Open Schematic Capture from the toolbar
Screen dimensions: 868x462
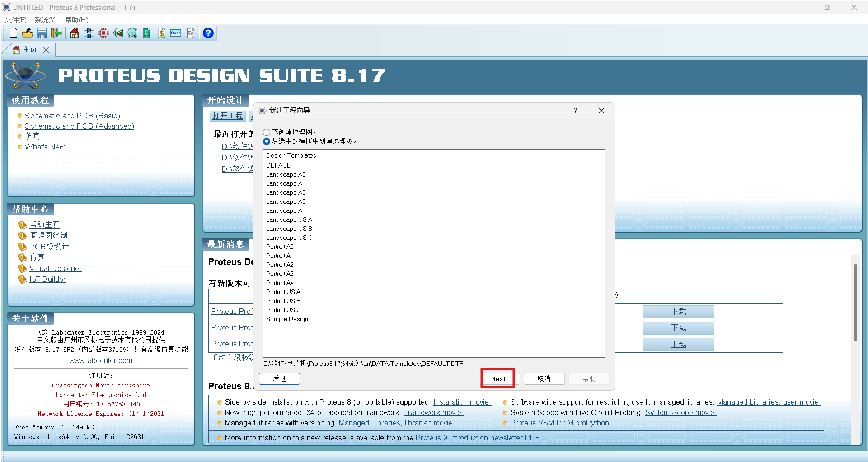point(89,33)
